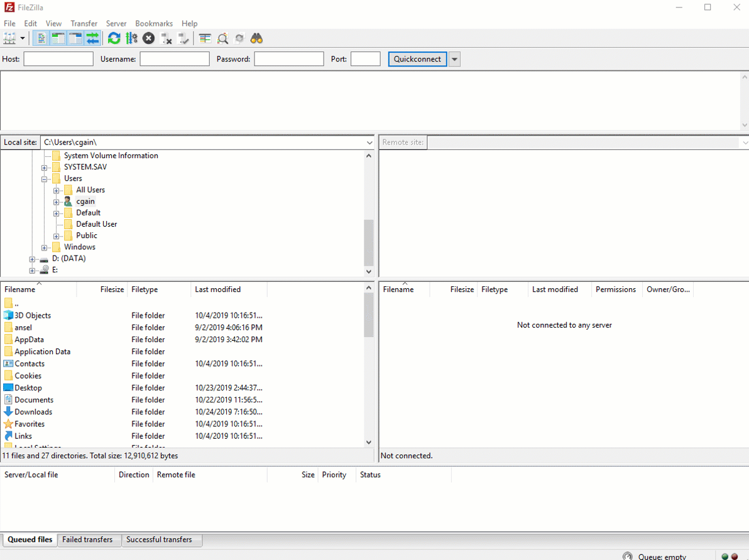Open the Local site path dropdown
749x560 pixels.
pos(369,143)
